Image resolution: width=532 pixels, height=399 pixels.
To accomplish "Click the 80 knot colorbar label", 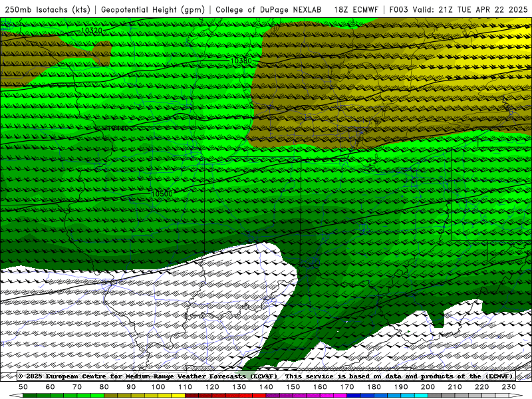I will (x=104, y=387).
